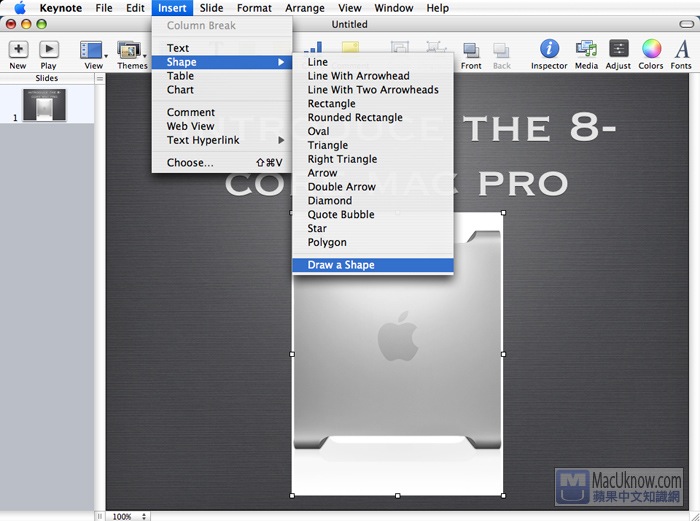Open the Keynote application menu
700x521 pixels.
coord(61,8)
